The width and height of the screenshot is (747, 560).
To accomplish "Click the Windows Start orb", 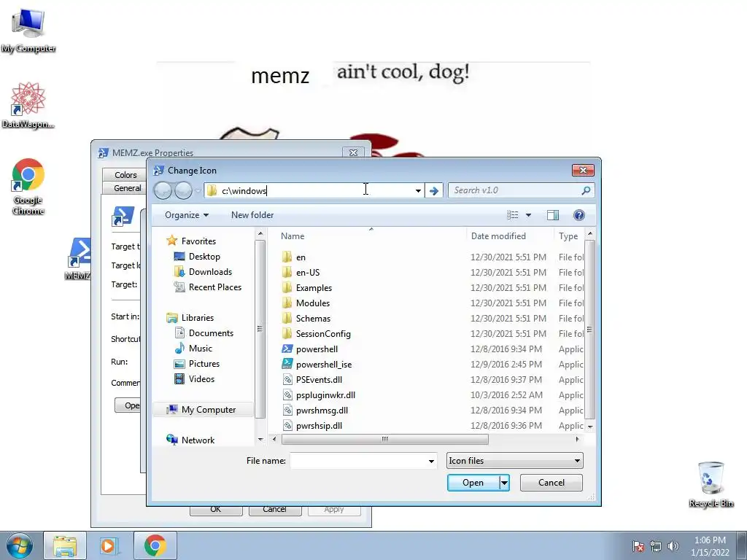I will tap(20, 545).
